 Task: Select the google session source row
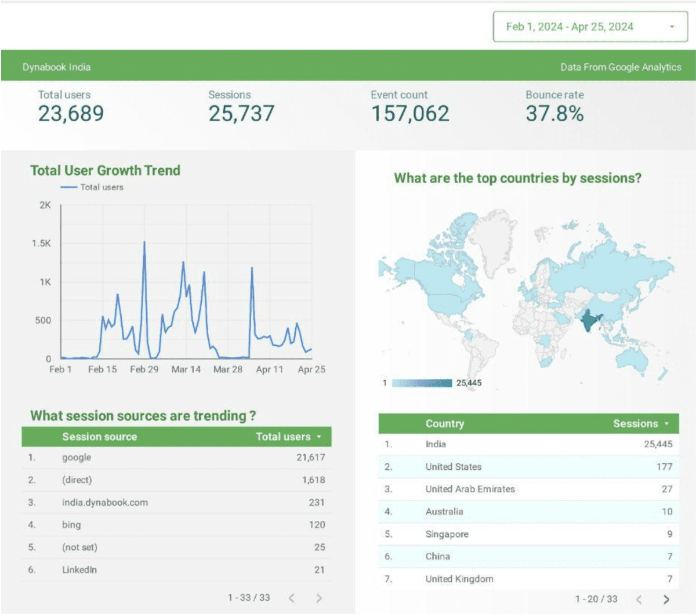176,458
